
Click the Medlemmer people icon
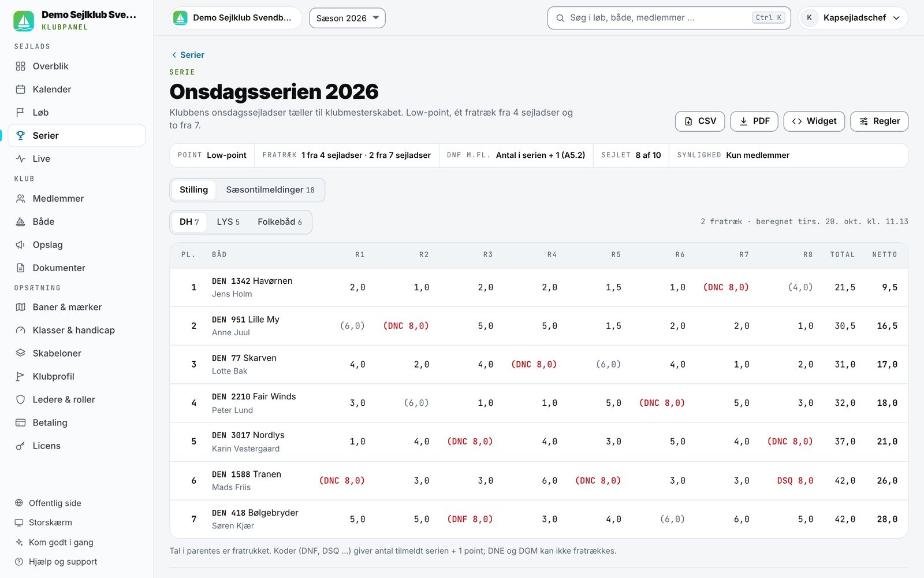click(x=21, y=199)
